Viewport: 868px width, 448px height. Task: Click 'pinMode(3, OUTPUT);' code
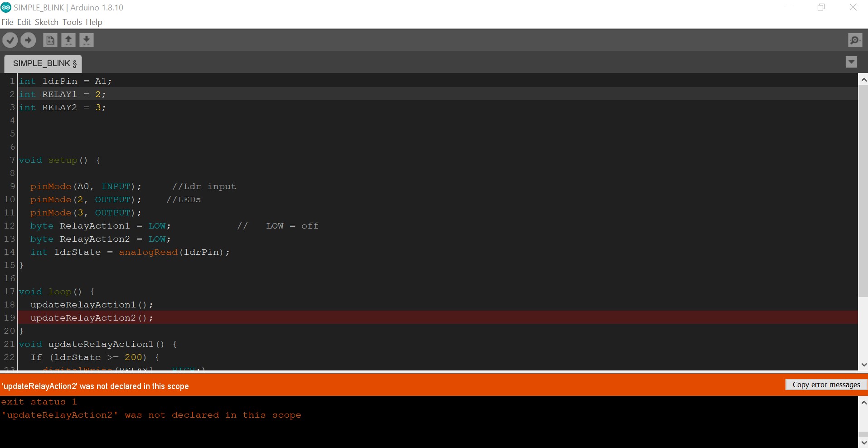pyautogui.click(x=86, y=213)
